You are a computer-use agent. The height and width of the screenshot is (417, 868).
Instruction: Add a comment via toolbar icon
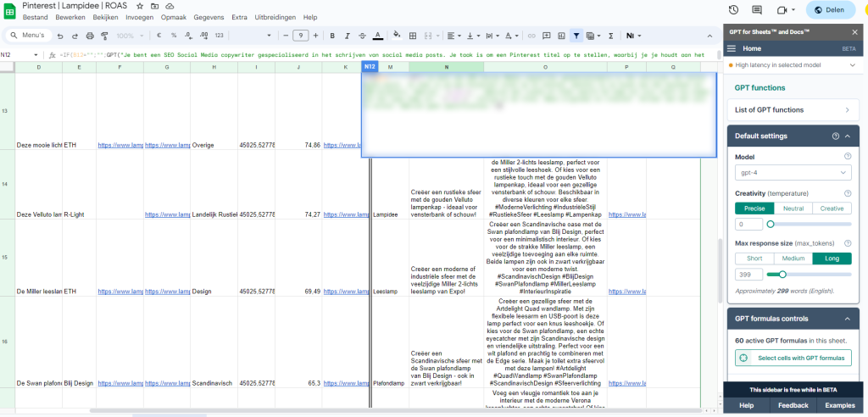[547, 36]
